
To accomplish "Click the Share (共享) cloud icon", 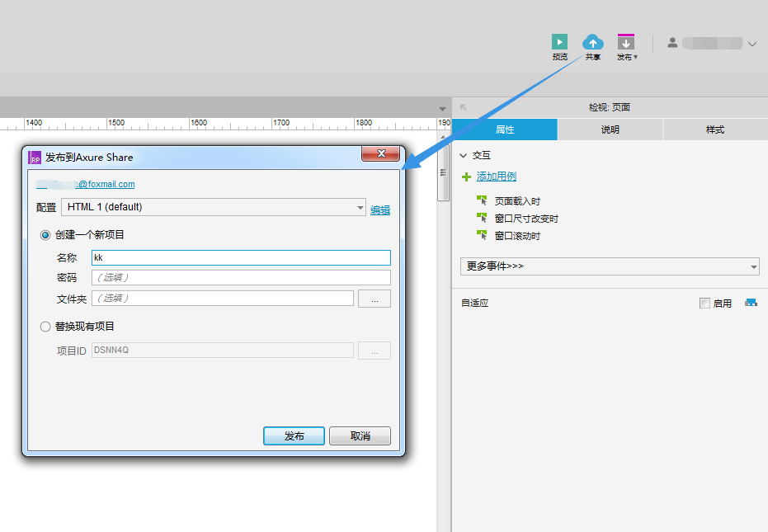I will (x=592, y=42).
